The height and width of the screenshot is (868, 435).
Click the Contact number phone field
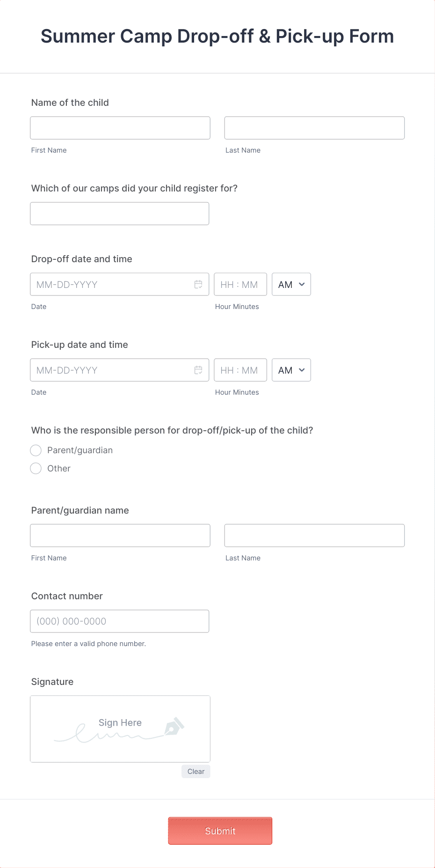120,621
